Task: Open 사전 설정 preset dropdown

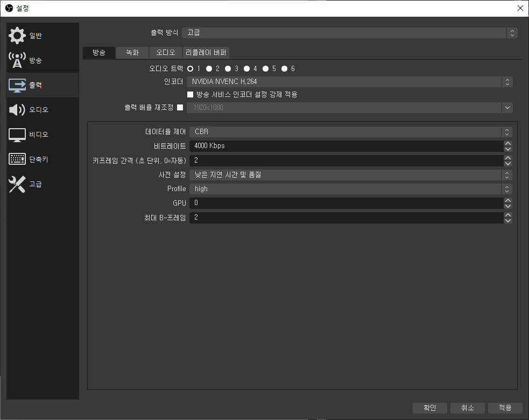Action: click(351, 175)
